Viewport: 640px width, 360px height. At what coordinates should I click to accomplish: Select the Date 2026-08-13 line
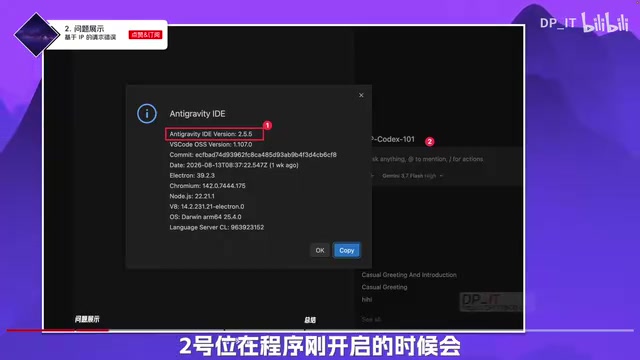click(x=234, y=165)
